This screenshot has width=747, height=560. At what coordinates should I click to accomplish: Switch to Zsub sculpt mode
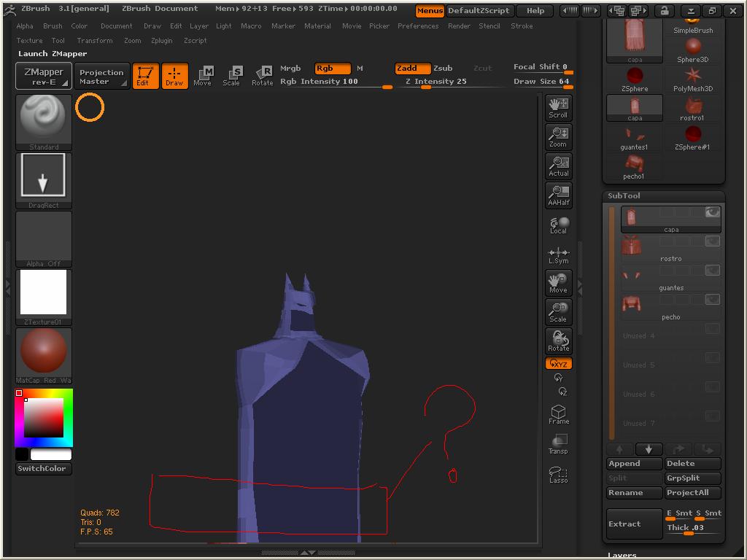[443, 68]
